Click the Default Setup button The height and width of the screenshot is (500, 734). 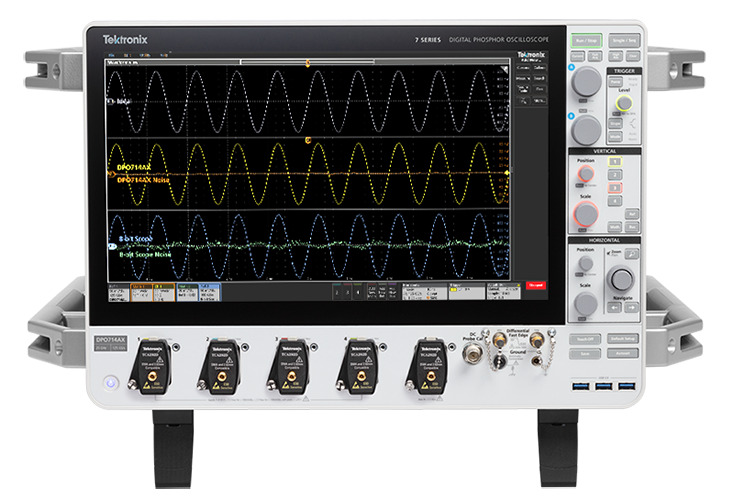tap(623, 338)
